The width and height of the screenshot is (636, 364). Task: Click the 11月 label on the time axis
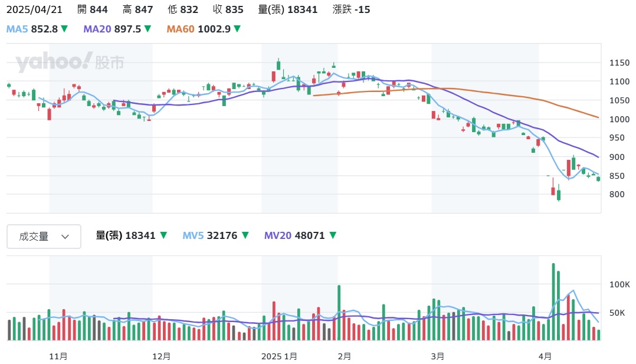58,356
